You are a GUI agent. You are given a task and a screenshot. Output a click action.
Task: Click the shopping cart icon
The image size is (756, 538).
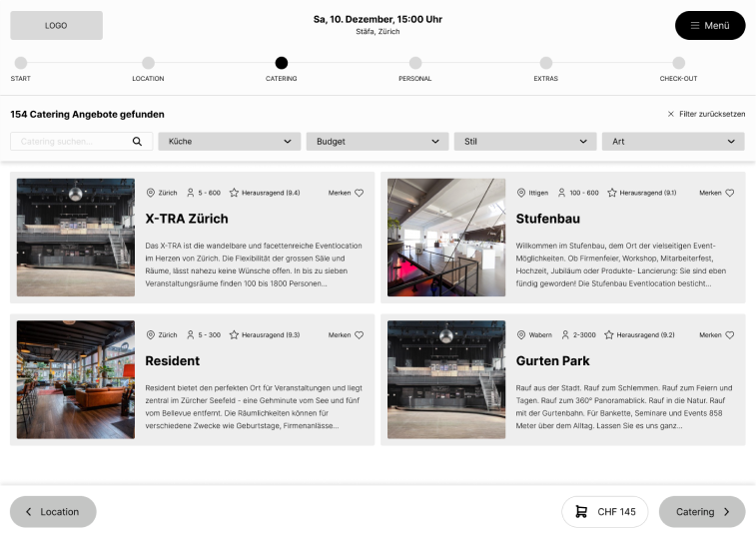[580, 512]
